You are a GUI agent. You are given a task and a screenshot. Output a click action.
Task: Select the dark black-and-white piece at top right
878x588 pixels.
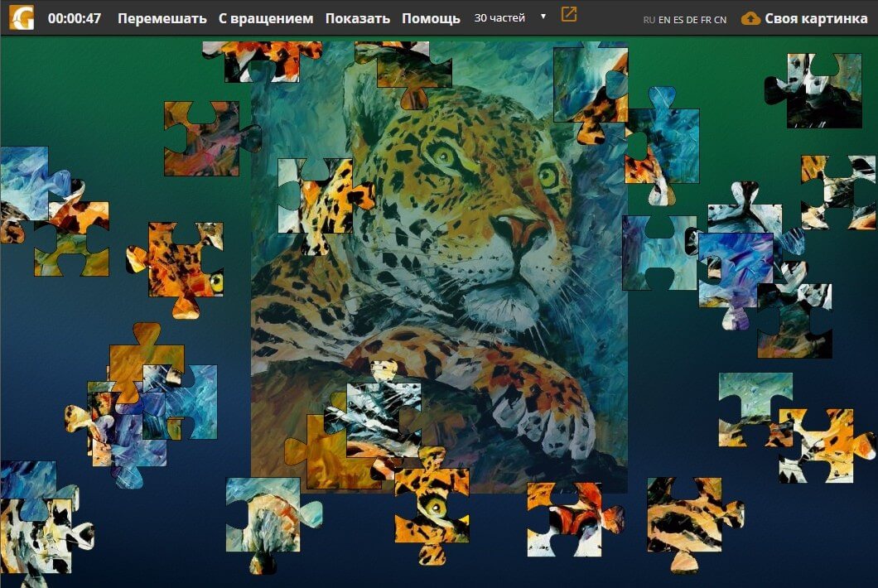point(815,91)
